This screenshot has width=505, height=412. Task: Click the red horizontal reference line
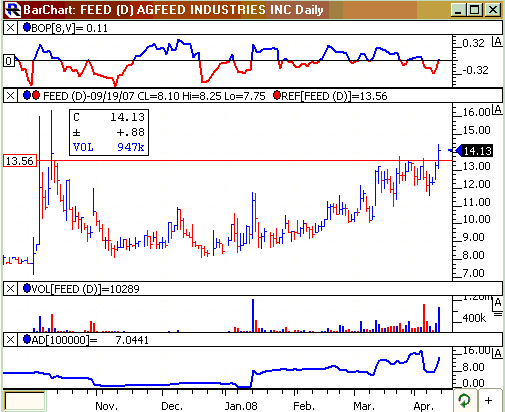pyautogui.click(x=245, y=161)
